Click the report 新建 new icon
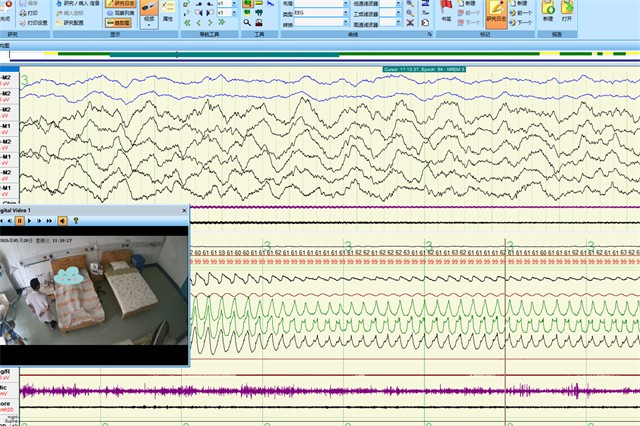Screen dimensions: 640x426 548,11
